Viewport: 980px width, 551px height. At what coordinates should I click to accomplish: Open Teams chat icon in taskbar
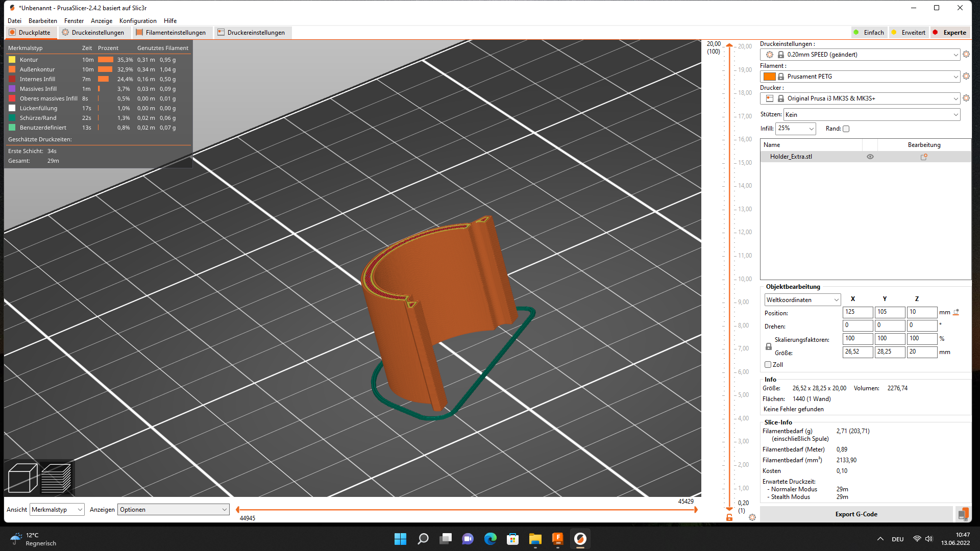[468, 539]
